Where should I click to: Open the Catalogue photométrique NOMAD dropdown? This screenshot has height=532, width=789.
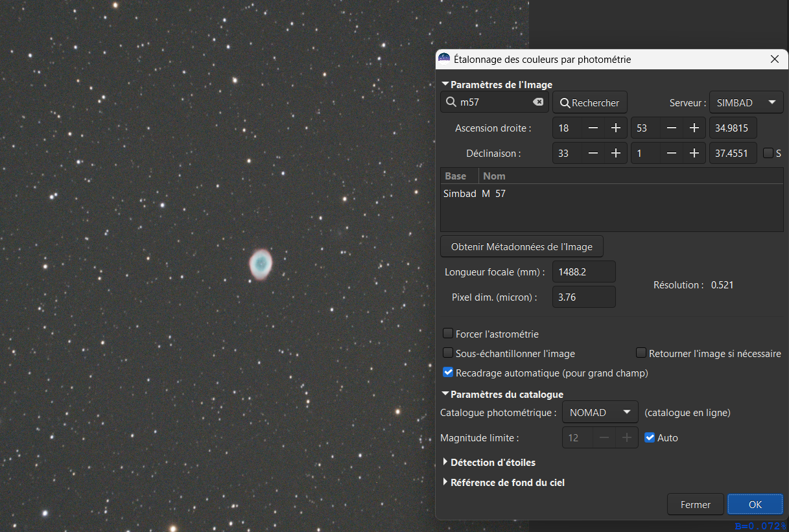[x=600, y=412]
